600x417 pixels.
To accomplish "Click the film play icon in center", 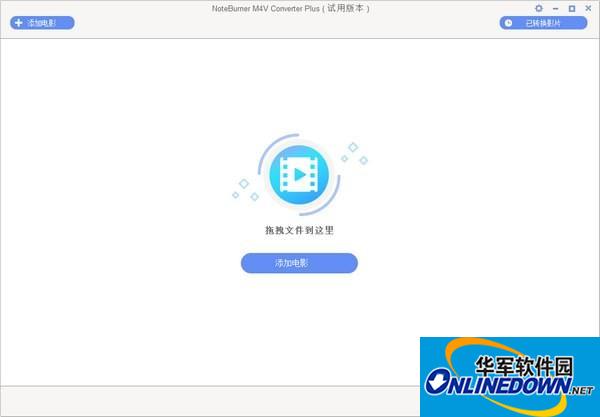I will (x=299, y=175).
